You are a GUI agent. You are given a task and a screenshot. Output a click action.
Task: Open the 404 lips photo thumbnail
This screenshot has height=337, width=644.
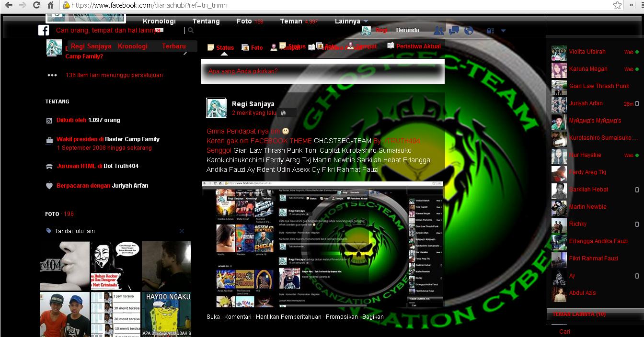[65, 266]
